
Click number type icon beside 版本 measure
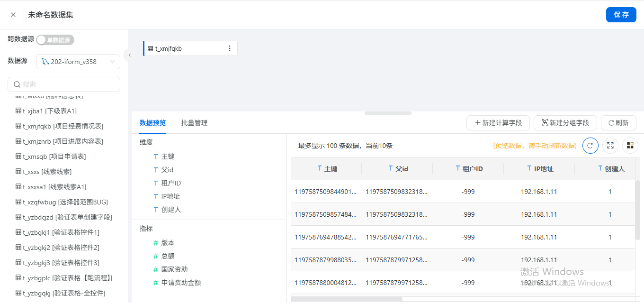tap(156, 243)
